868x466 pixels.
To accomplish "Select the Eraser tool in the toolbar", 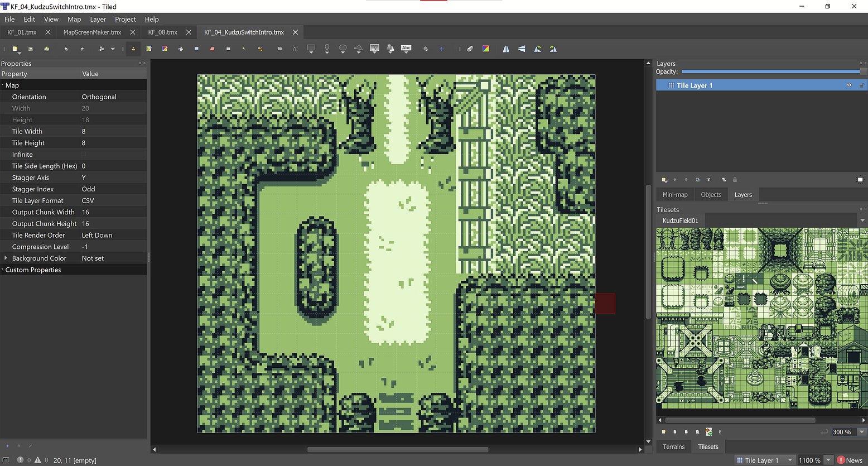I will (211, 49).
